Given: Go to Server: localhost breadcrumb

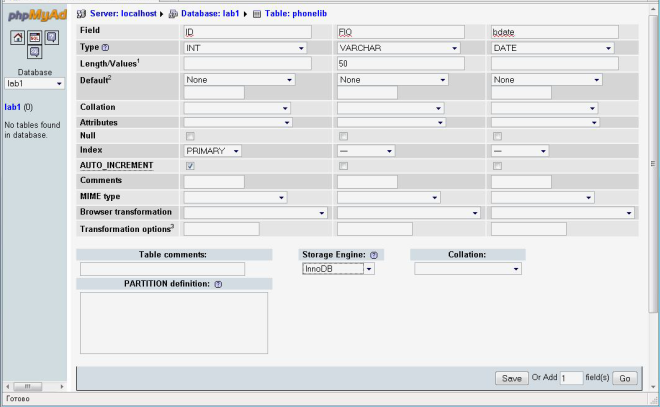Looking at the screenshot, I should 123,13.
